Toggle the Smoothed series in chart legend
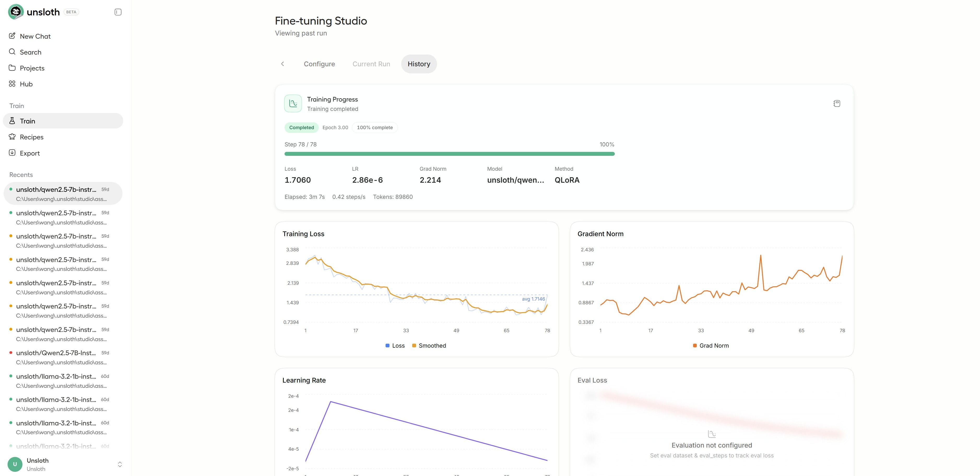 tap(429, 346)
